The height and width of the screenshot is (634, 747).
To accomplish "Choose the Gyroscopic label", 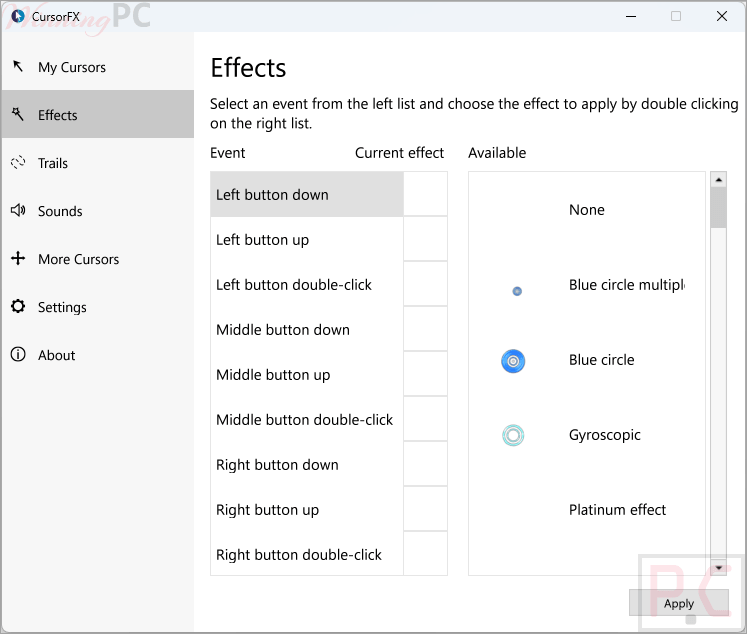I will (605, 435).
